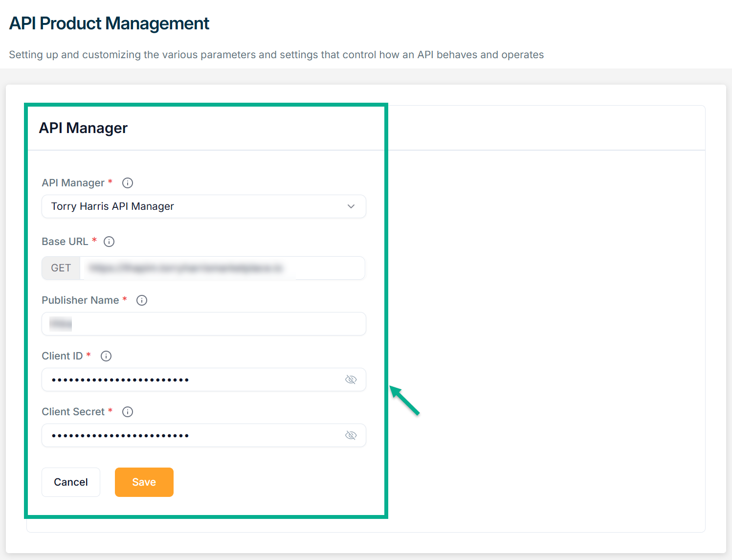Screen dimensions: 732x560
Task: Show the hidden Client ID value
Action: 351,380
